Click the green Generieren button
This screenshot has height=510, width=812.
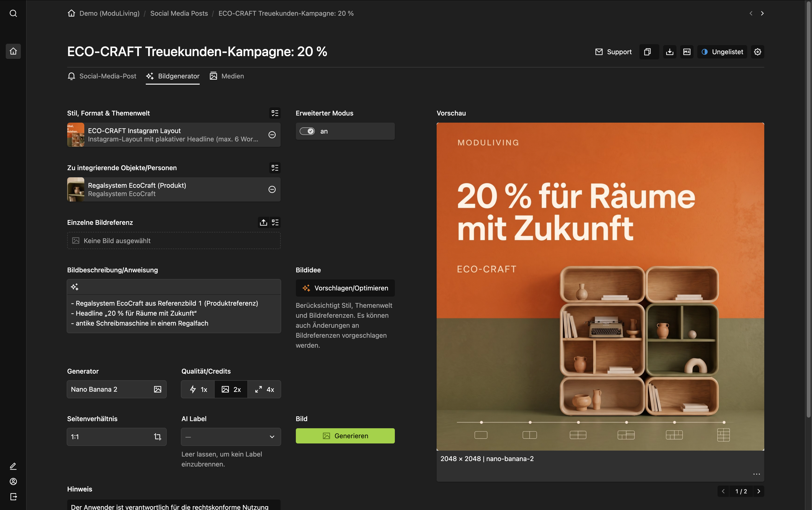pos(345,436)
